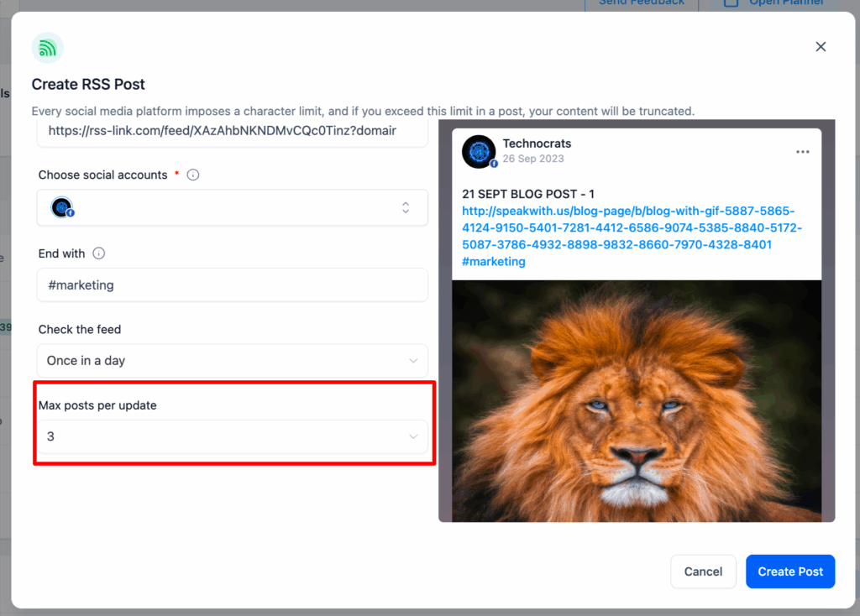Image resolution: width=860 pixels, height=616 pixels.
Task: Open the Check the feed dropdown
Action: click(x=232, y=361)
